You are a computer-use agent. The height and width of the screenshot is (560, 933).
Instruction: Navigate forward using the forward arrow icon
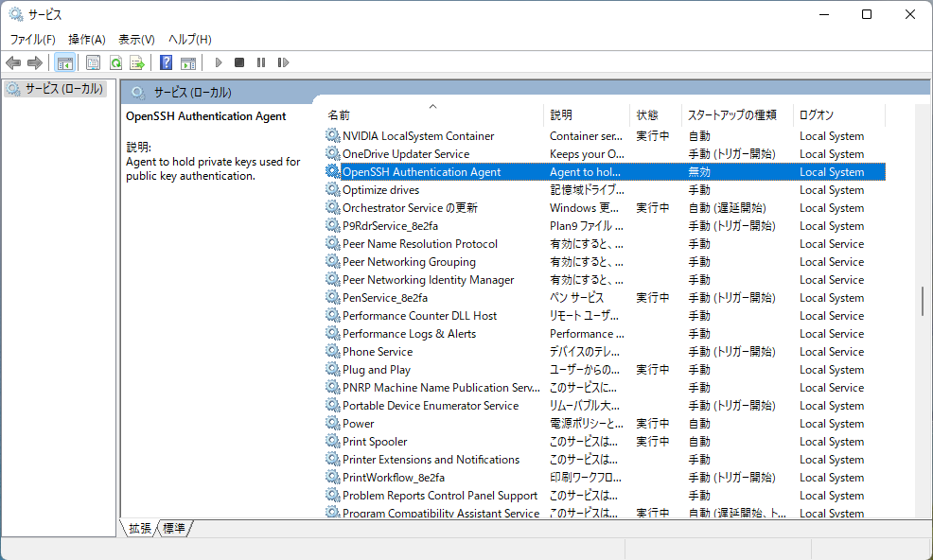(35, 62)
